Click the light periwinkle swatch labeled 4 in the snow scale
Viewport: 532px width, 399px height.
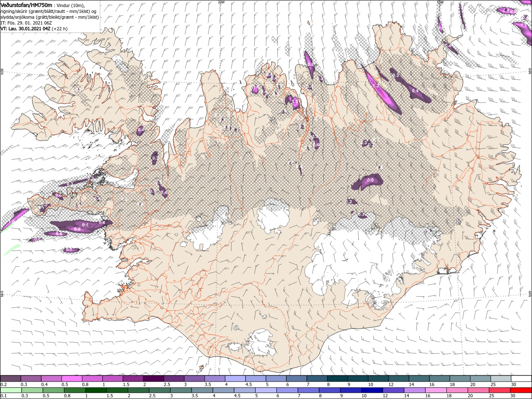coord(235,378)
